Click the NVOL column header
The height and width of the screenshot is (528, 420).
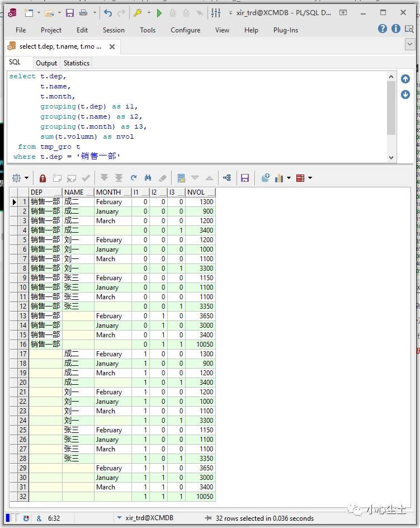pyautogui.click(x=200, y=192)
